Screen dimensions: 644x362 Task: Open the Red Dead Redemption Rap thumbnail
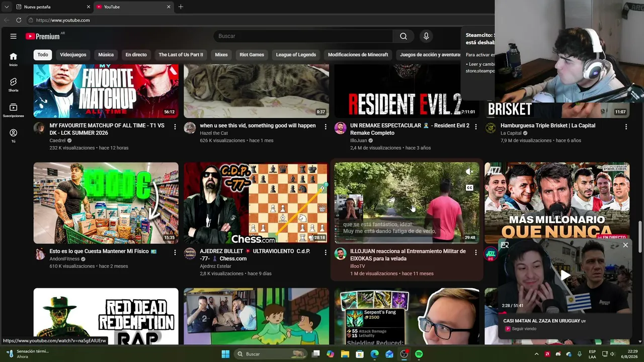click(106, 316)
